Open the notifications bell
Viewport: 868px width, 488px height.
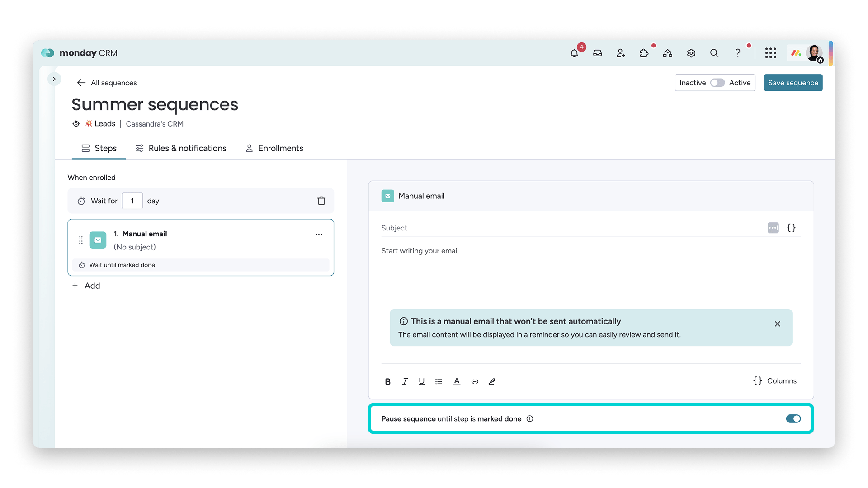[x=574, y=53]
